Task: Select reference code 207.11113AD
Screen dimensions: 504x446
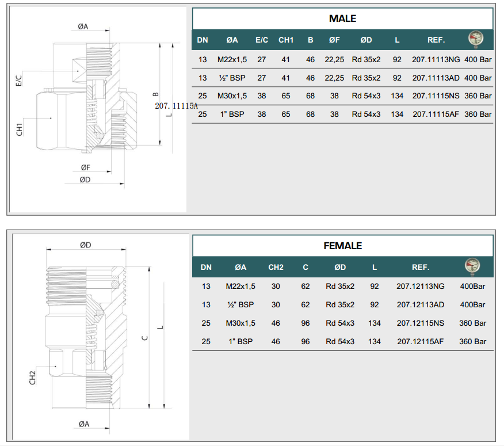Action: pos(436,78)
